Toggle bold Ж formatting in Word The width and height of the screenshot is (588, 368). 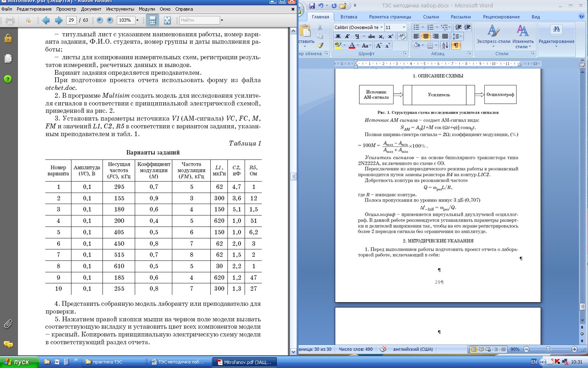pos(338,36)
